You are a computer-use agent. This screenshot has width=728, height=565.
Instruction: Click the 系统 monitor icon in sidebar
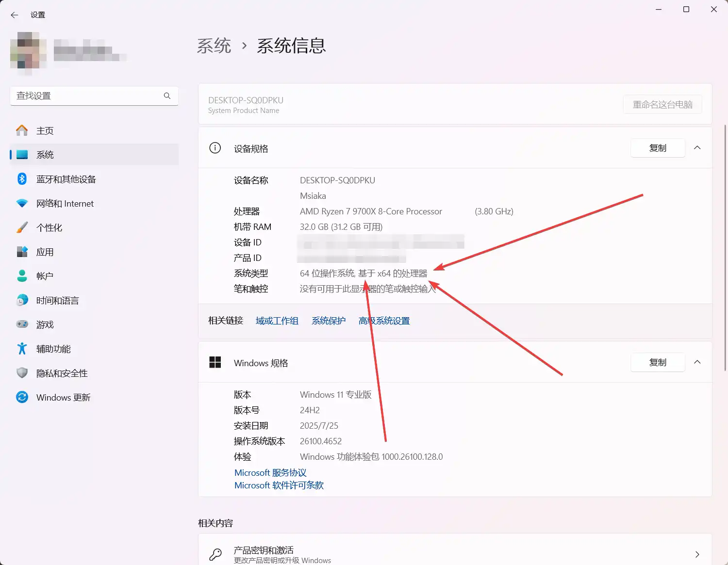(22, 155)
